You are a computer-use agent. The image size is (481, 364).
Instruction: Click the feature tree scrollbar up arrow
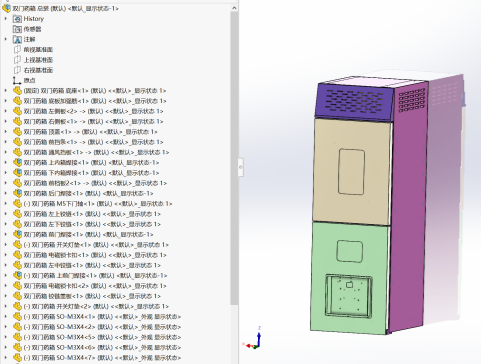coord(234,8)
